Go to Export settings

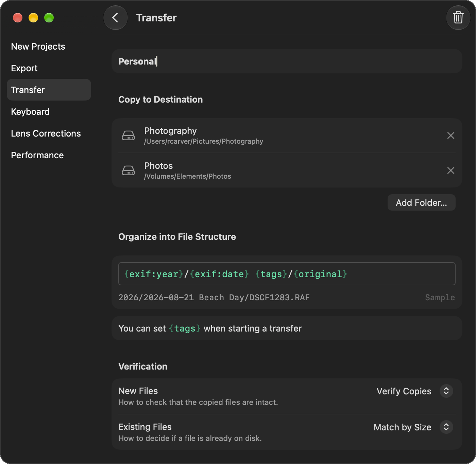coord(49,68)
